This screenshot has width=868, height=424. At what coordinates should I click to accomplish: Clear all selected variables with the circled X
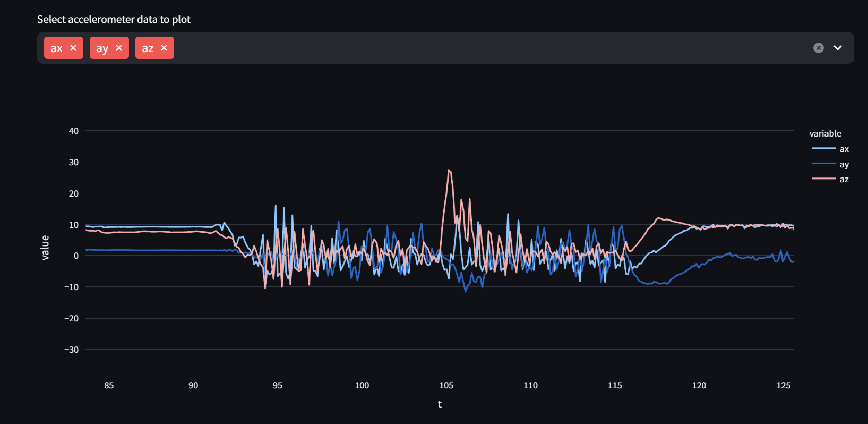coord(818,48)
